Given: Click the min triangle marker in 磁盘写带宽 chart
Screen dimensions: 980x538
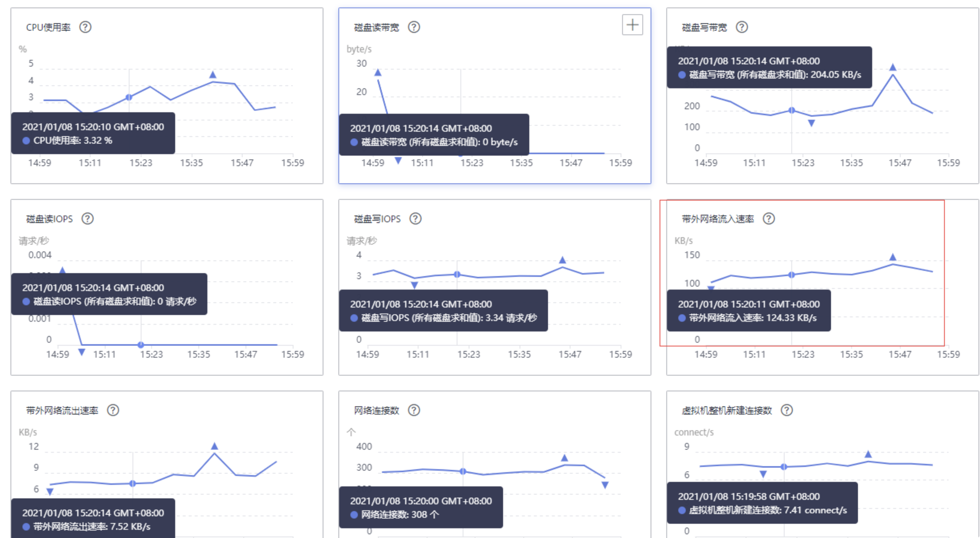Looking at the screenshot, I should click(x=812, y=123).
